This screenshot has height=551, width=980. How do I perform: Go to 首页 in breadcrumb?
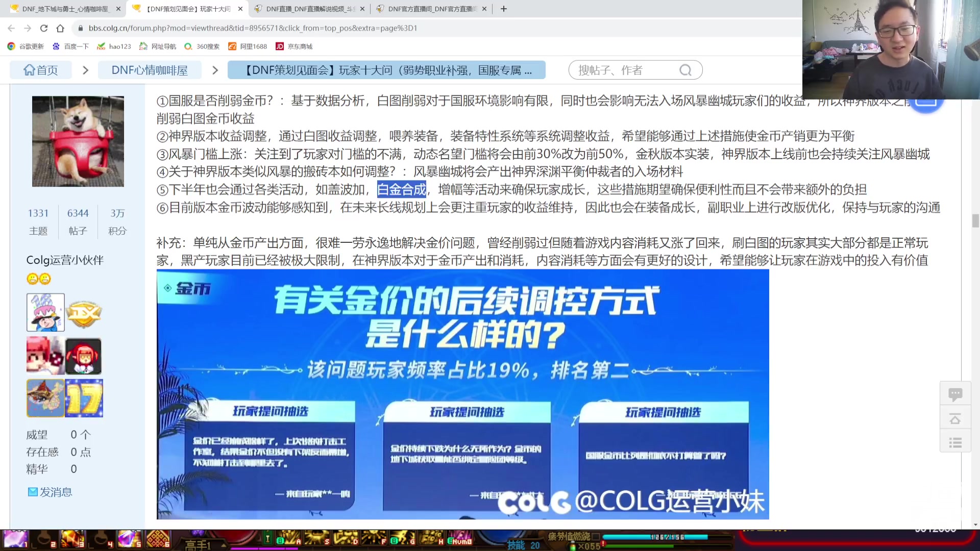pos(41,70)
